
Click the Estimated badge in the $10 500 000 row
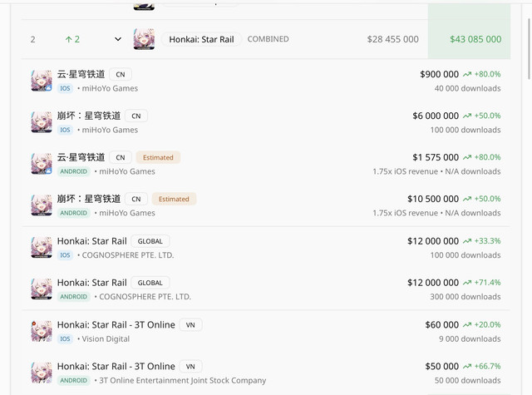[x=174, y=199]
